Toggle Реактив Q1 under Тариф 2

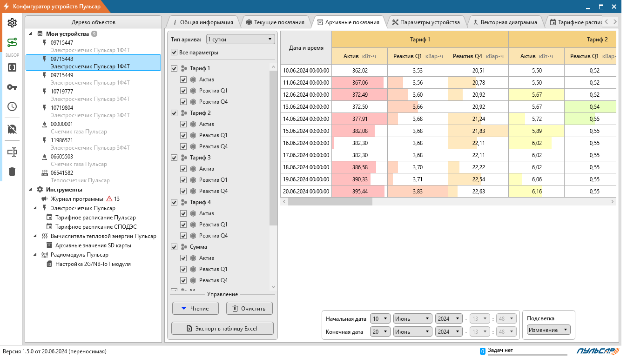point(183,135)
